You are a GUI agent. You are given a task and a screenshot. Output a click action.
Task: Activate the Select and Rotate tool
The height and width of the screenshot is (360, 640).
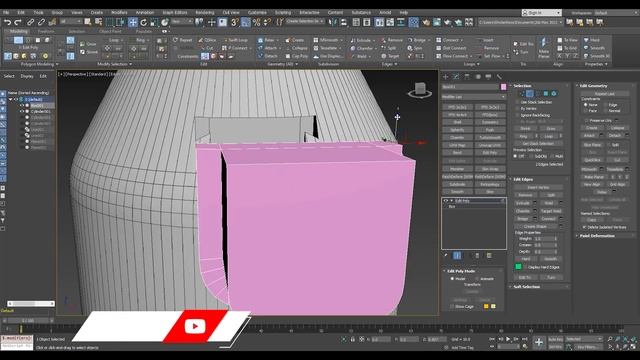(x=144, y=22)
